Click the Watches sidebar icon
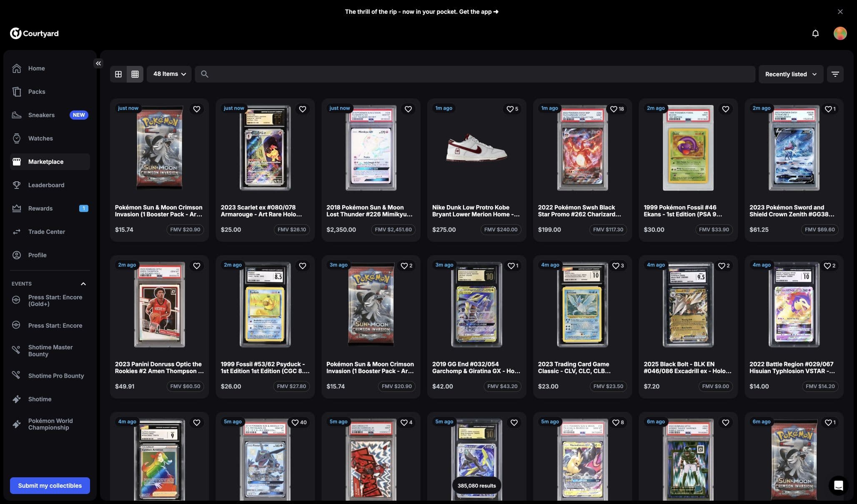 point(17,138)
